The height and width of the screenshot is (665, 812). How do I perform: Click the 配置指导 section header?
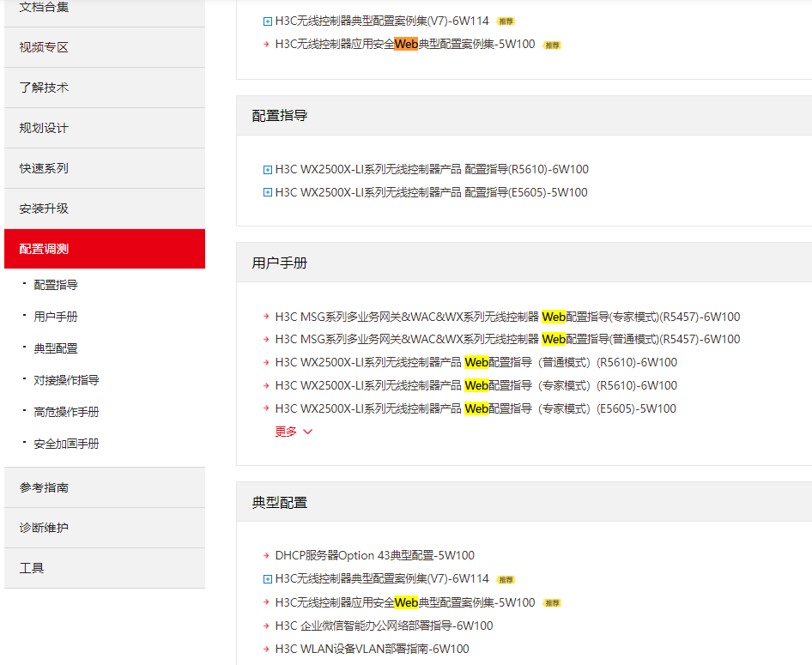(280, 116)
